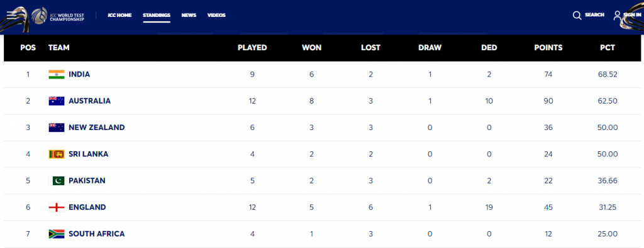
Task: Click the England team name
Action: (87, 207)
